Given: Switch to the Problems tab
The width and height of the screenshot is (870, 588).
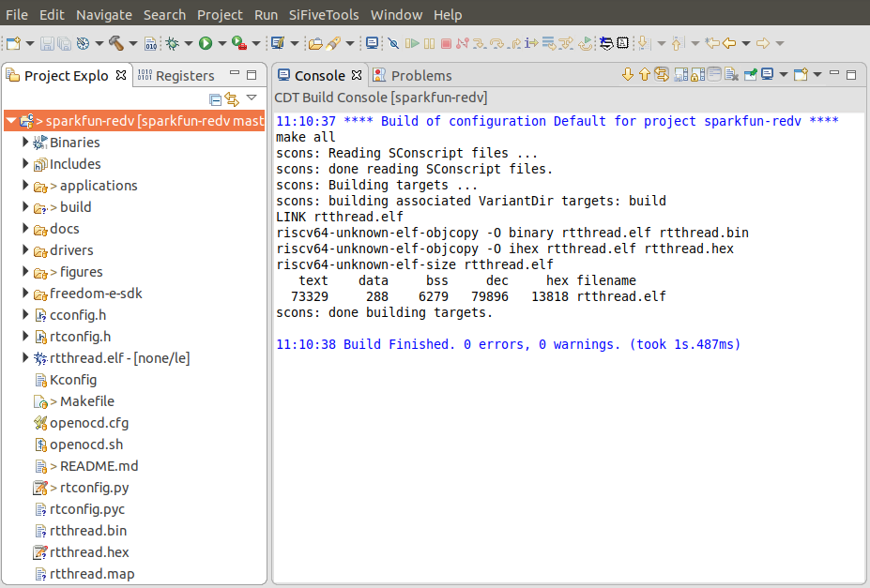Looking at the screenshot, I should pos(420,76).
